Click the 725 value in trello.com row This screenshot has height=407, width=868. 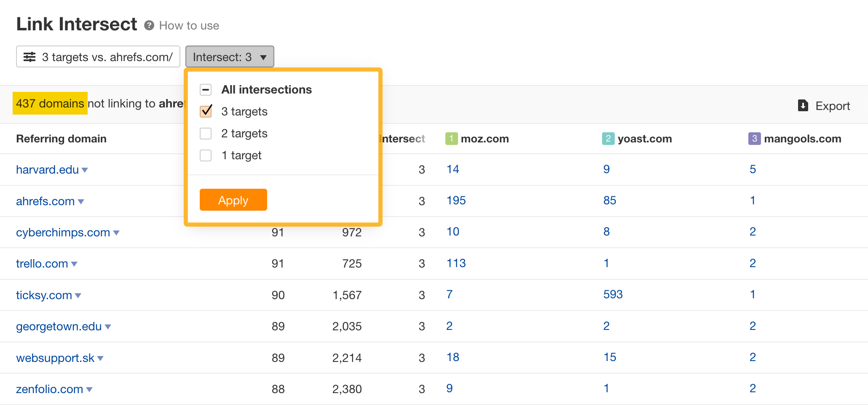pyautogui.click(x=352, y=264)
